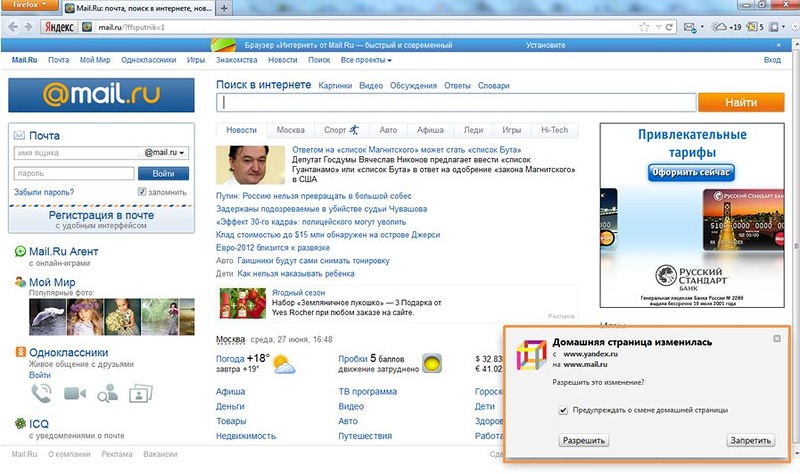Switch to the Москва news tab
Image resolution: width=800 pixels, height=474 pixels.
[x=290, y=130]
